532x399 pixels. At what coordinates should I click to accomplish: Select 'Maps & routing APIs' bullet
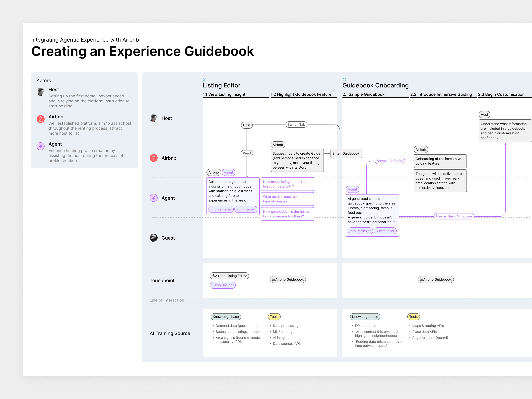(428, 326)
